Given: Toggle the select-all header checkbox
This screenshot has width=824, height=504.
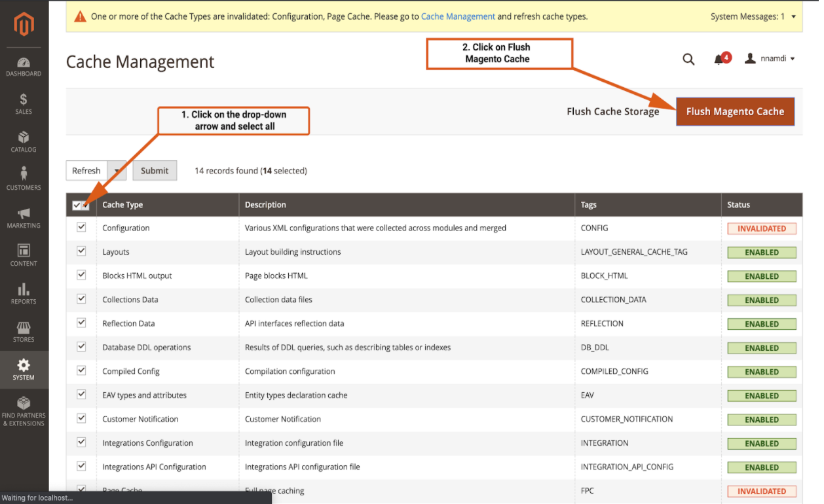Looking at the screenshot, I should [77, 206].
